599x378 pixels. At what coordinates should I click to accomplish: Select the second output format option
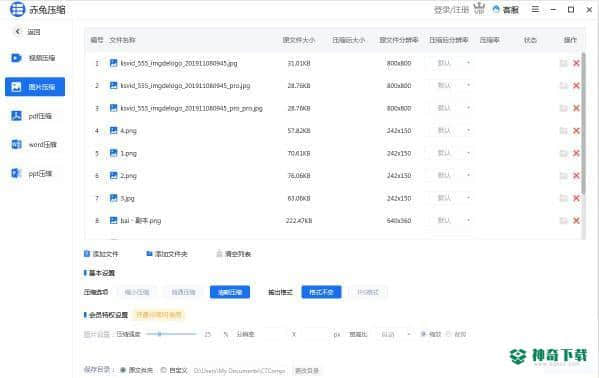tap(368, 292)
